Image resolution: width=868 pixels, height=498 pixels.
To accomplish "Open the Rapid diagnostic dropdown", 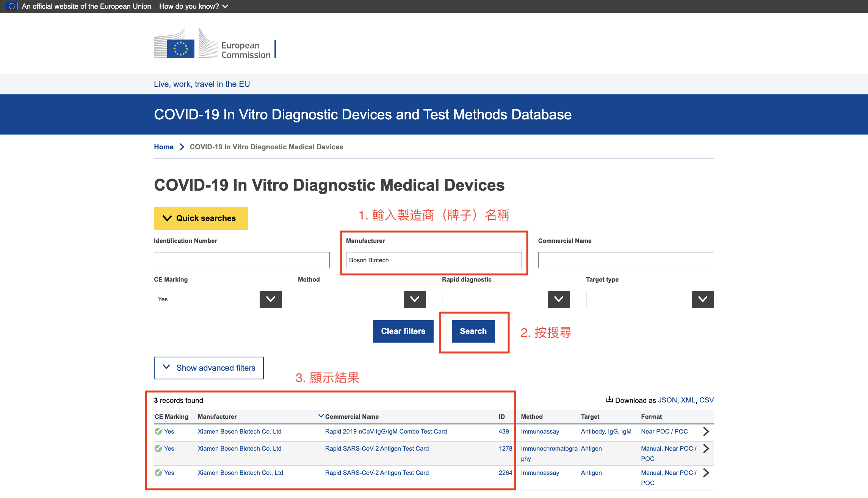I will click(x=558, y=299).
